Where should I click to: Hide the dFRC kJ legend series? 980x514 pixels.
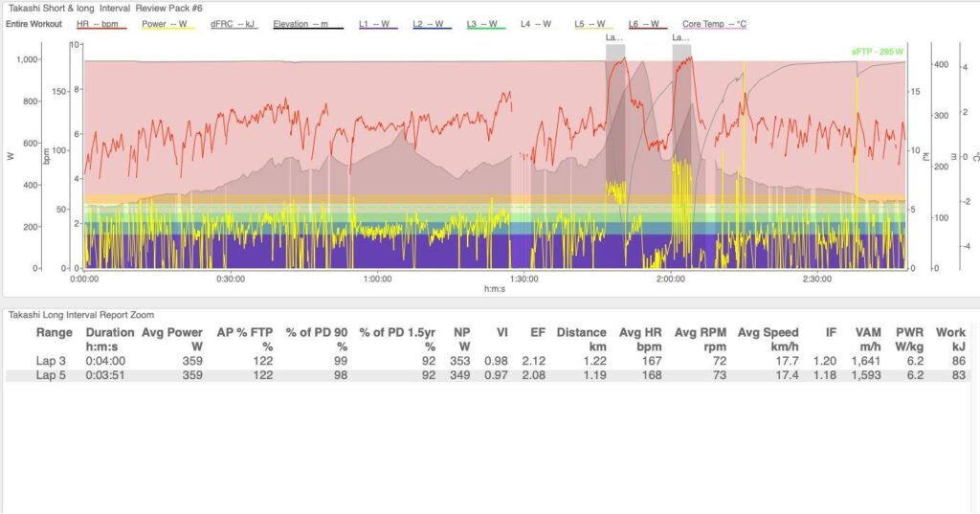[234, 23]
